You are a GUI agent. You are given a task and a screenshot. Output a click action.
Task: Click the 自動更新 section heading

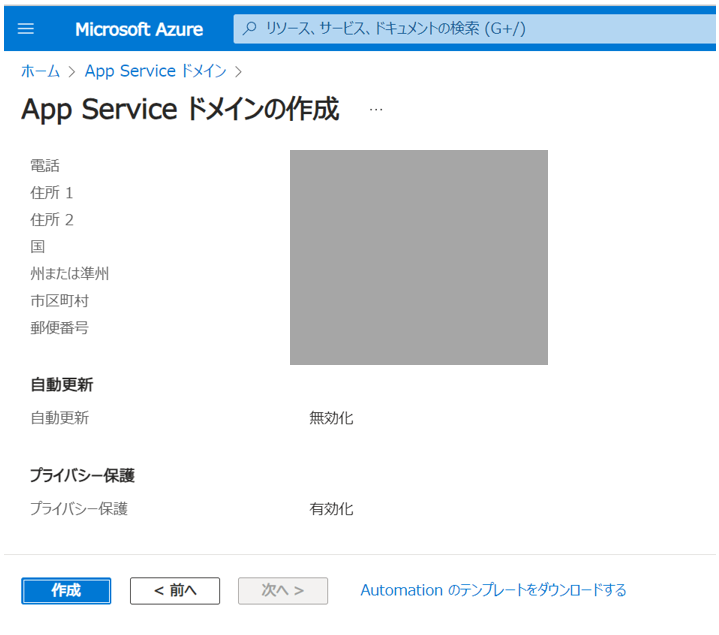[62, 385]
